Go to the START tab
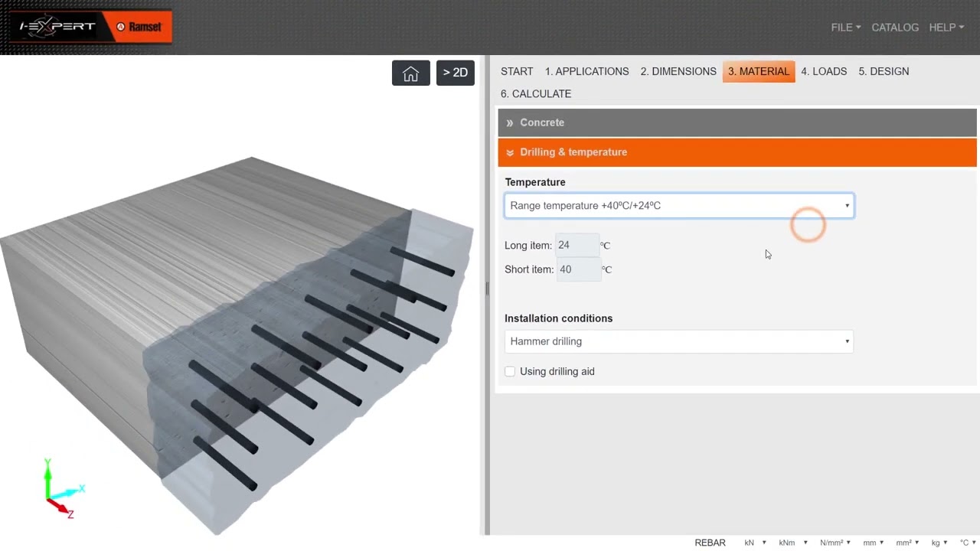The height and width of the screenshot is (551, 980). 517,71
